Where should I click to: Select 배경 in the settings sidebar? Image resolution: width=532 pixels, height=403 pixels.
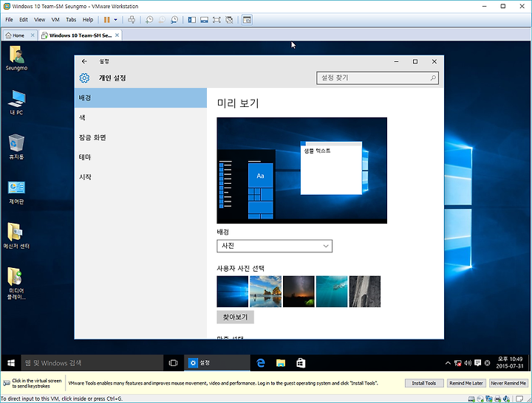pyautogui.click(x=140, y=98)
